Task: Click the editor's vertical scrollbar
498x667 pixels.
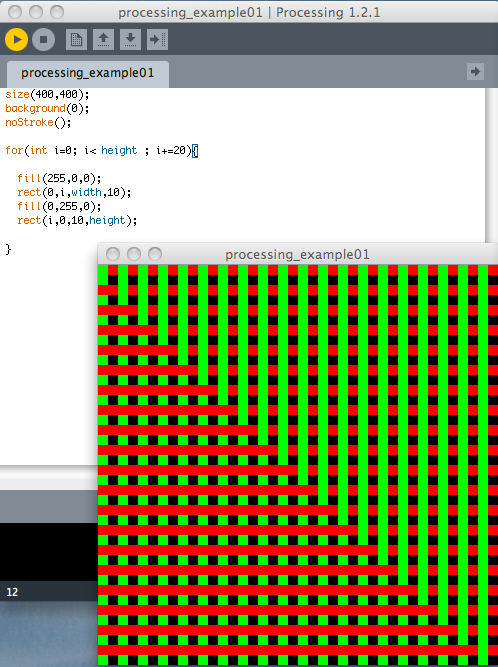Action: click(492, 166)
